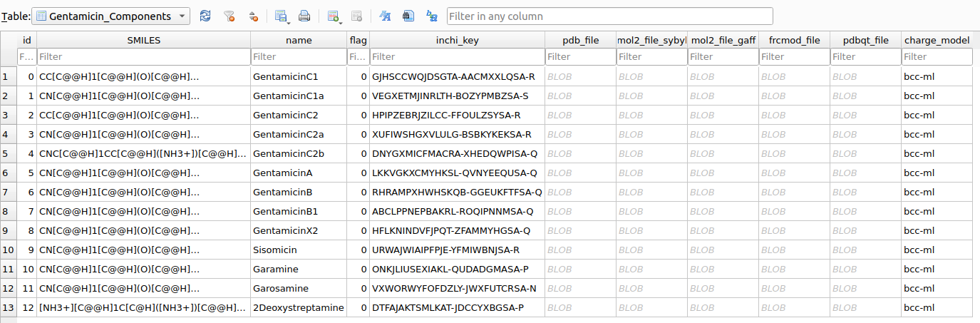Select the Sisomicin name cell

click(x=299, y=250)
